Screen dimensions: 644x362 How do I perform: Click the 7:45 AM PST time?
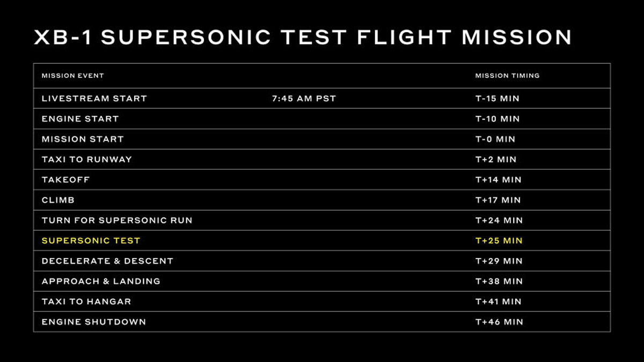pos(304,99)
